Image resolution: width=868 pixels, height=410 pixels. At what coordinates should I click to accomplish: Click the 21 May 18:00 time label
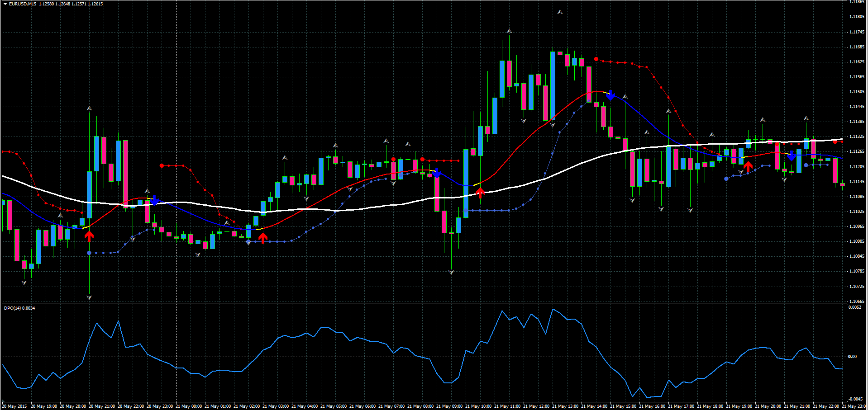710,406
